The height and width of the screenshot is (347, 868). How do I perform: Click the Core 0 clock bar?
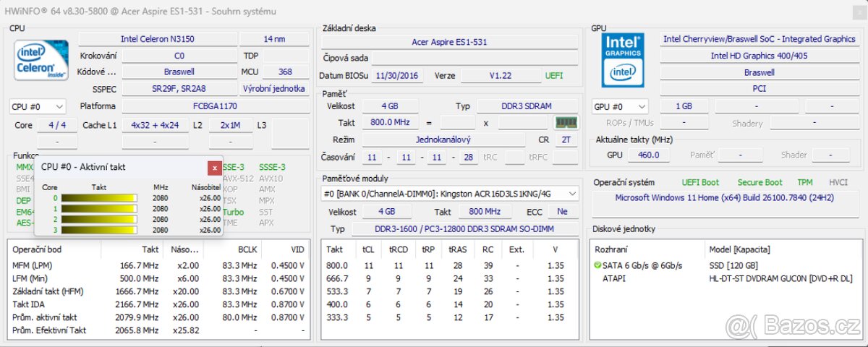click(99, 198)
